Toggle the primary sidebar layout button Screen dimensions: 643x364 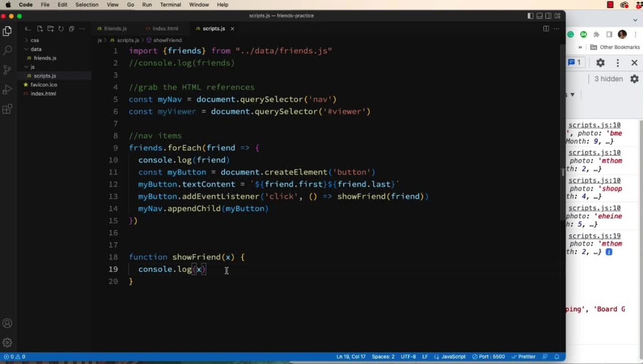pyautogui.click(x=530, y=16)
